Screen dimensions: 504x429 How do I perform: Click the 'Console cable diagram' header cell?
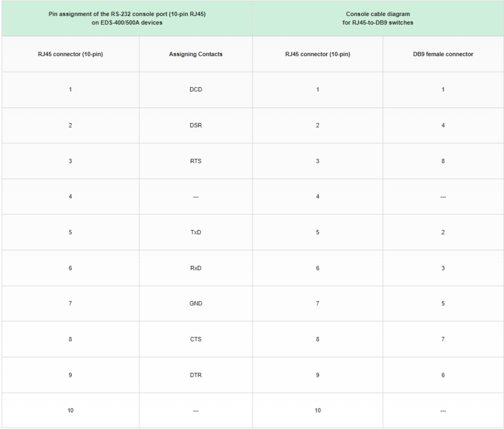point(378,18)
